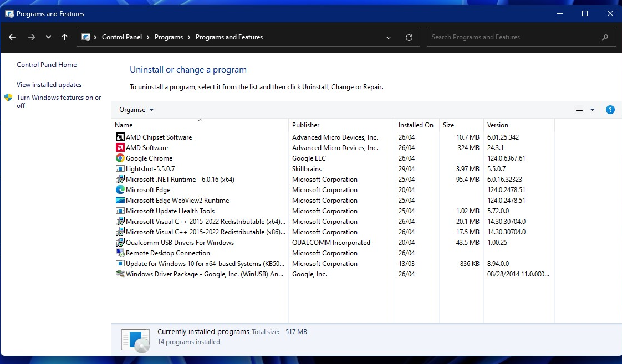The height and width of the screenshot is (364, 622).
Task: Sort by the Size column header
Action: [461, 125]
